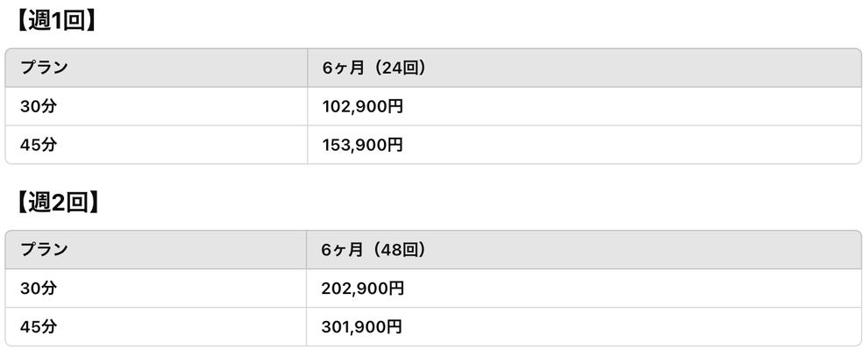Select the 6ヶ月（24回） column header

pyautogui.click(x=585, y=68)
